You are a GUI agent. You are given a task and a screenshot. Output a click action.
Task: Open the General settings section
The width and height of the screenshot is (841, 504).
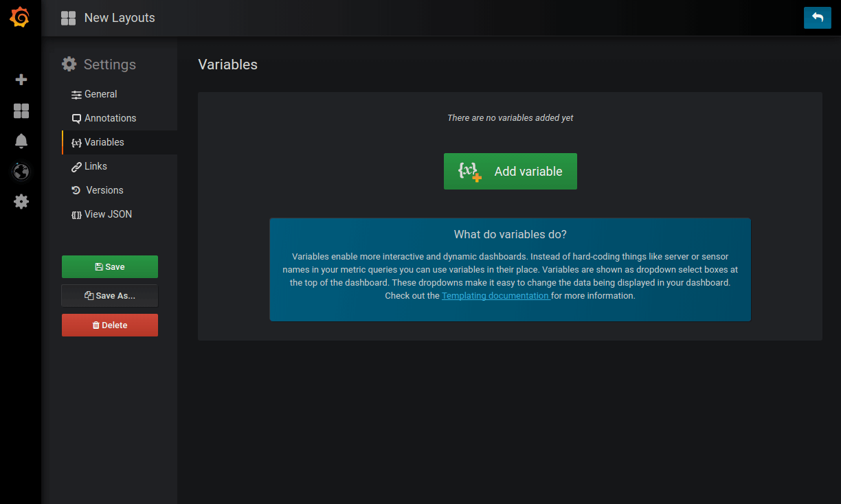100,94
